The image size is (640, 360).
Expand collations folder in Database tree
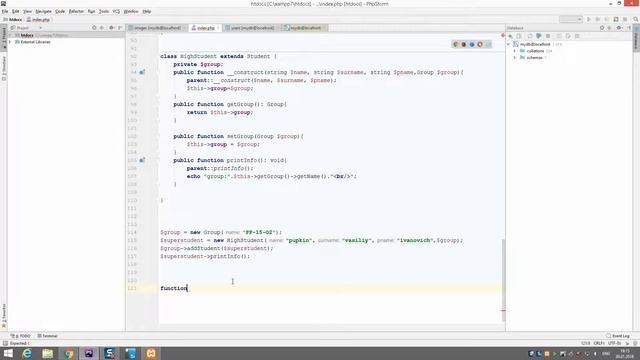(515, 51)
